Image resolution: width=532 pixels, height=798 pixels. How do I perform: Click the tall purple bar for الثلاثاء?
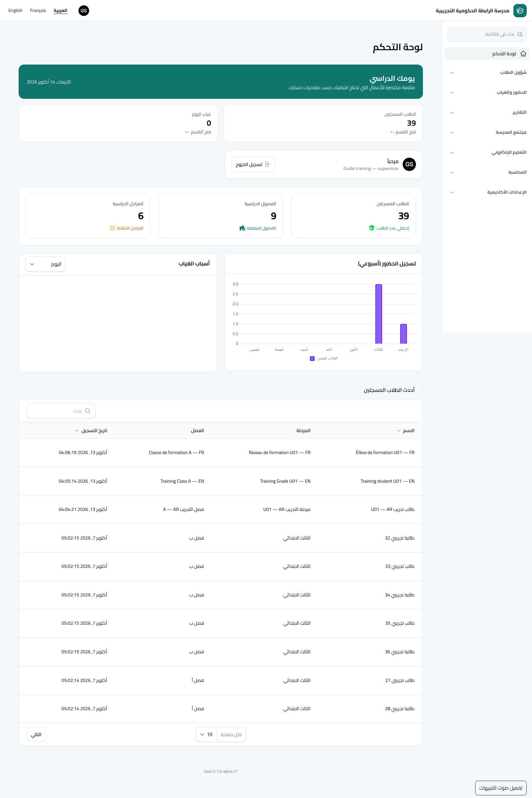click(x=379, y=314)
